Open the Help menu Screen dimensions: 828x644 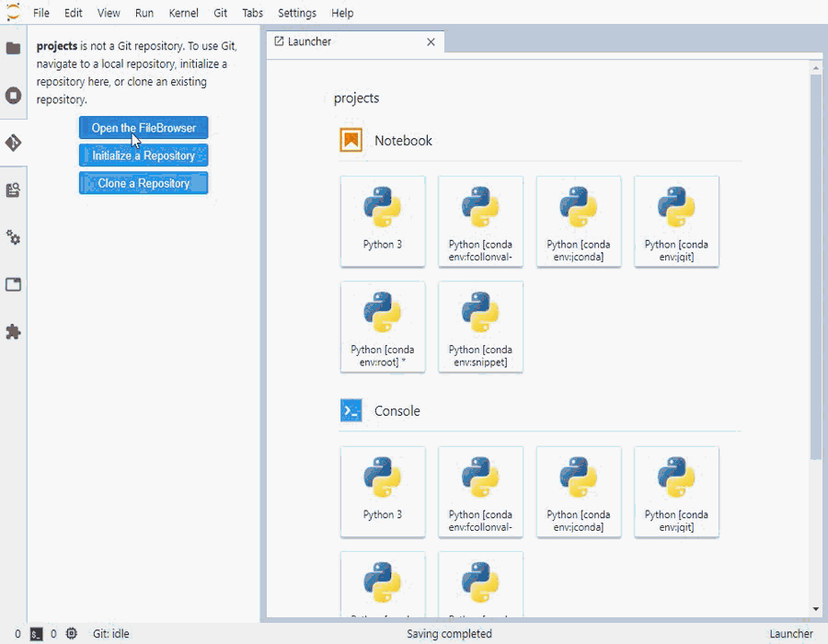coord(342,13)
